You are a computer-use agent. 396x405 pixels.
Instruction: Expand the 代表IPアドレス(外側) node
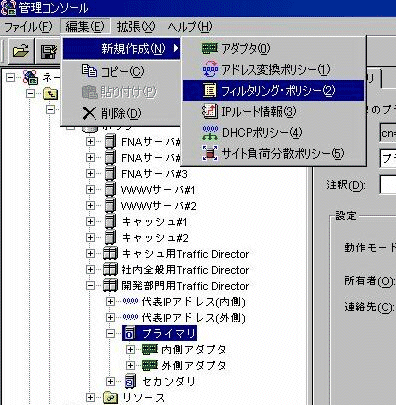[x=110, y=317]
